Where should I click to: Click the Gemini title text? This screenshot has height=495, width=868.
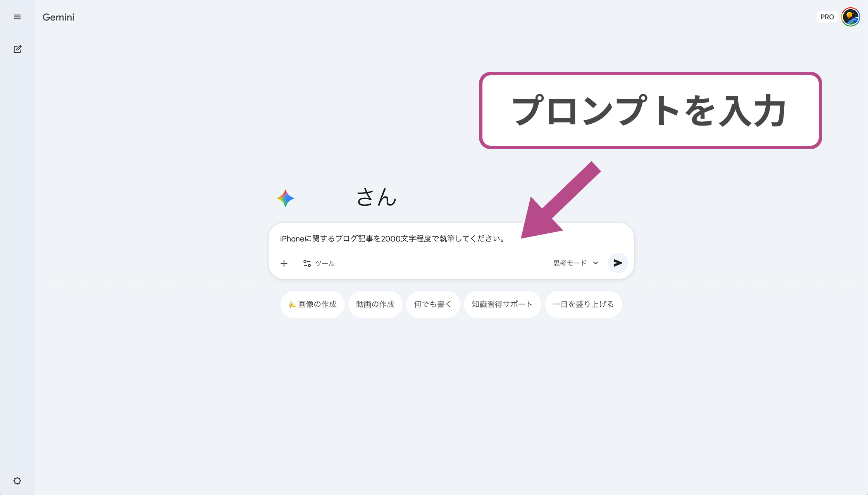coord(58,17)
